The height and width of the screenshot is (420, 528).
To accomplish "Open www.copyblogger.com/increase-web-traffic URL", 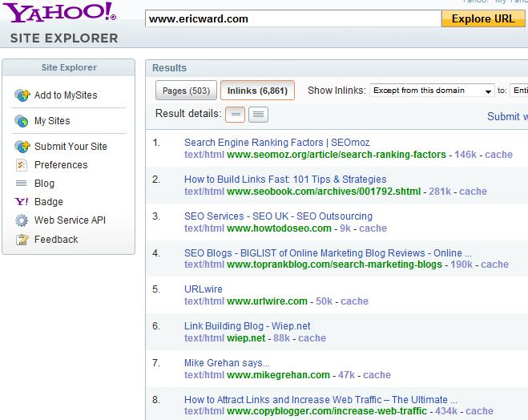I will [x=327, y=411].
